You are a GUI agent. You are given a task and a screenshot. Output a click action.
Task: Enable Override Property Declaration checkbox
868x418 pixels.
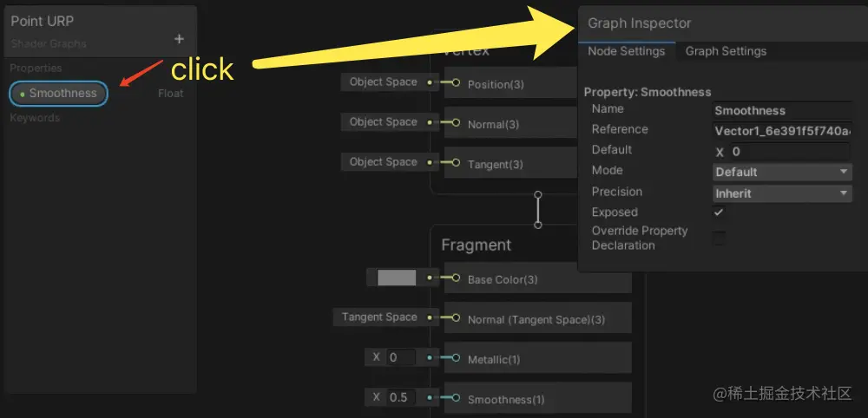[719, 238]
